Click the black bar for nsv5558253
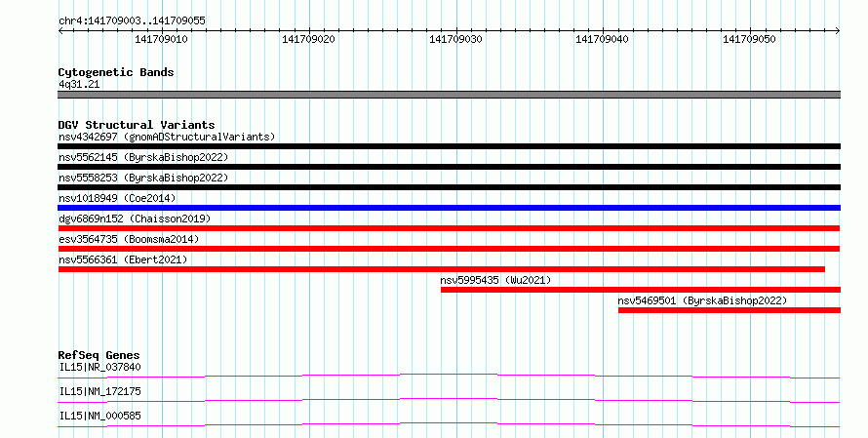Image resolution: width=868 pixels, height=438 pixels. coord(449,187)
